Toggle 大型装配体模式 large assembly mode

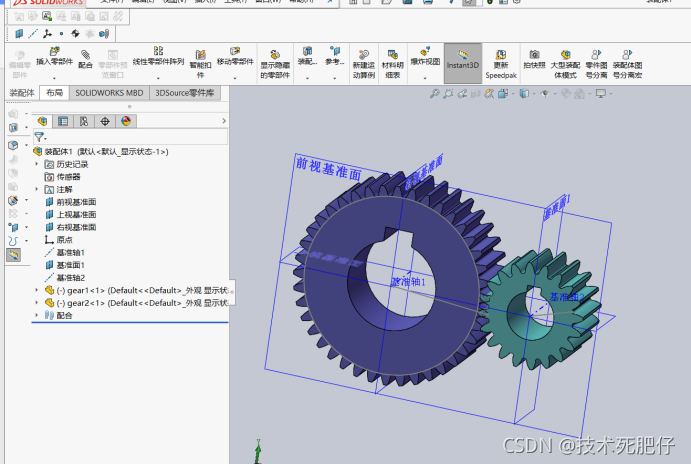point(565,64)
